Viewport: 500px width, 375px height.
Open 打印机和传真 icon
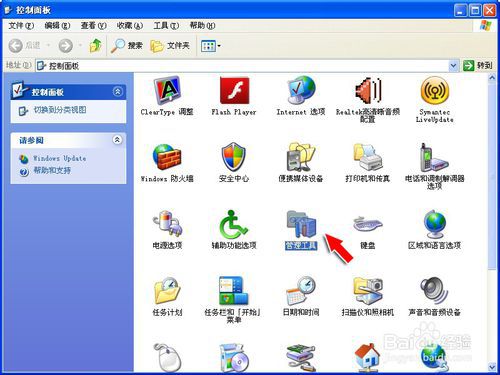click(x=368, y=163)
